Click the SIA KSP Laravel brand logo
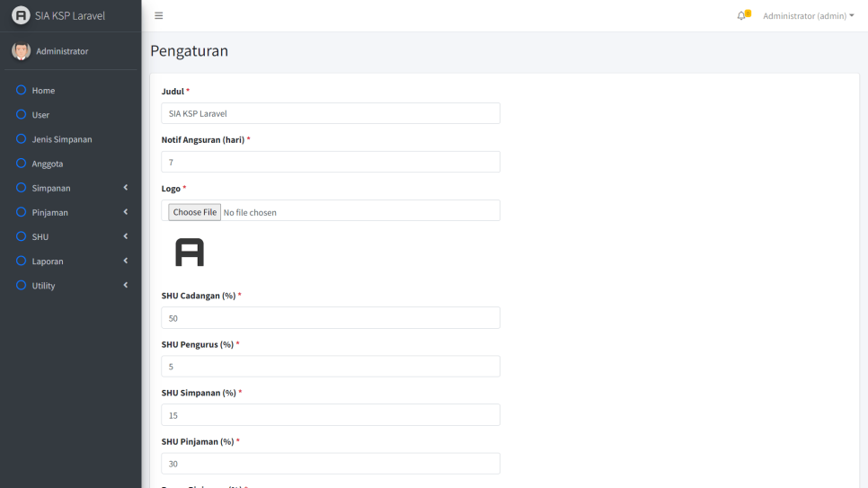 pyautogui.click(x=21, y=15)
